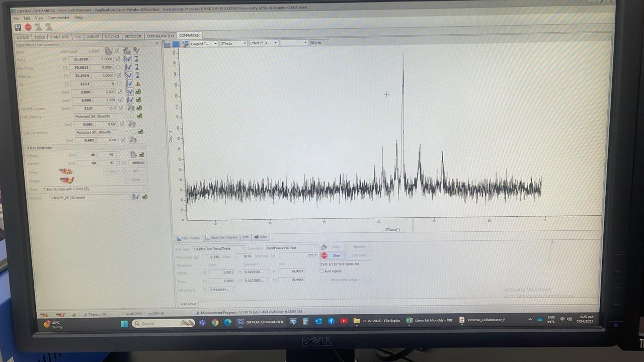Click the save icon in the top toolbar

point(18,27)
